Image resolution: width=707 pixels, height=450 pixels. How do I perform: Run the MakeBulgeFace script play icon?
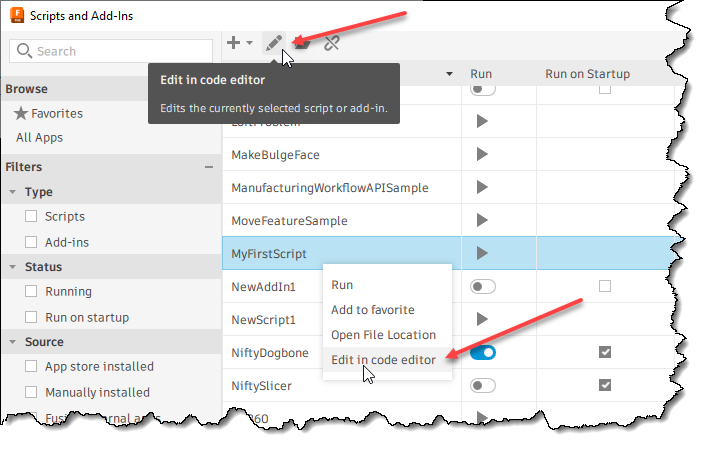[x=482, y=154]
